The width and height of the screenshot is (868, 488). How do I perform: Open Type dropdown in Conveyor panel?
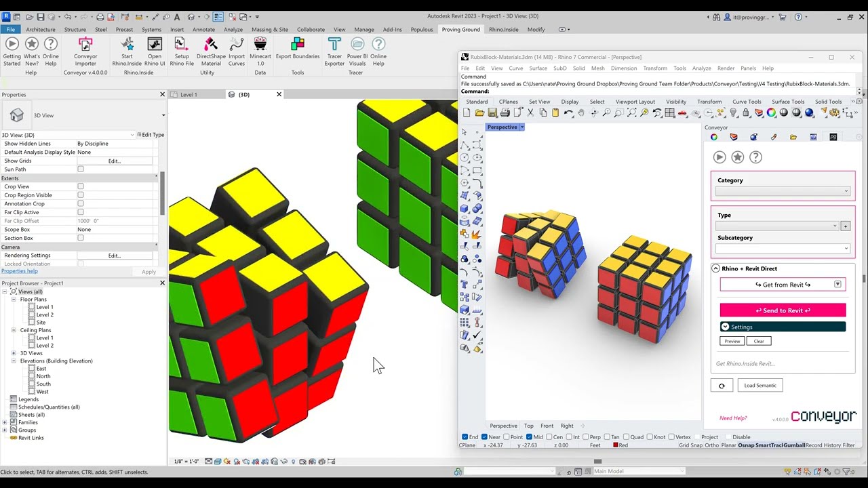click(778, 226)
